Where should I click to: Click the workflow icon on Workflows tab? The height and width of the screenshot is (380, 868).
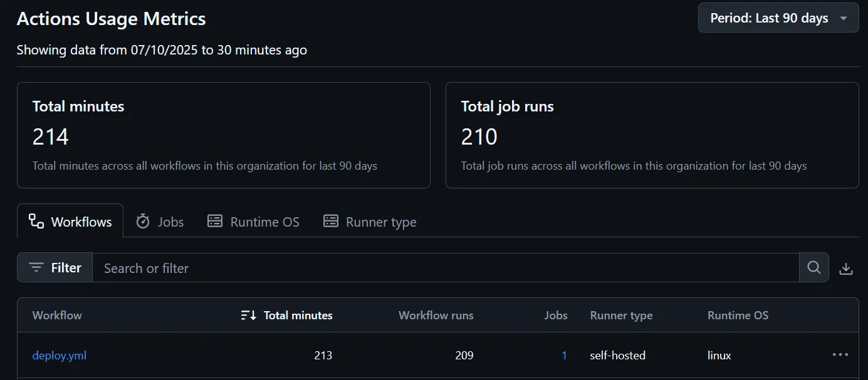pyautogui.click(x=36, y=221)
